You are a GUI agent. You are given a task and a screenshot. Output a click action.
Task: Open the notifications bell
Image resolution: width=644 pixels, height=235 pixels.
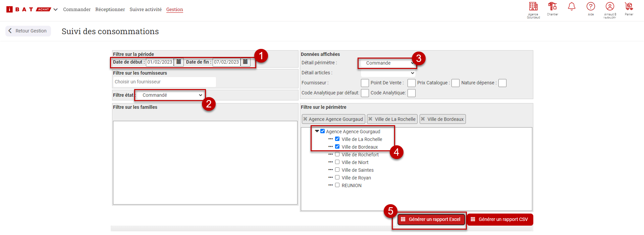click(572, 7)
